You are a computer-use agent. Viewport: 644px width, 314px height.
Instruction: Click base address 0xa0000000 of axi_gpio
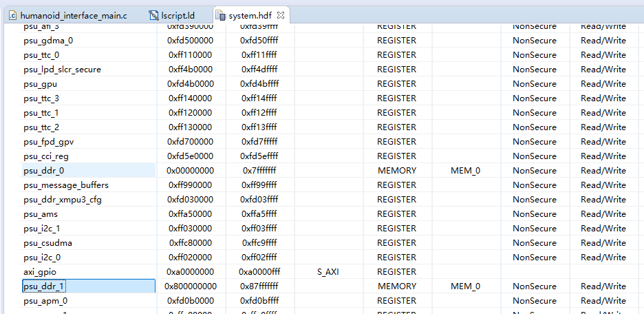[x=190, y=272]
